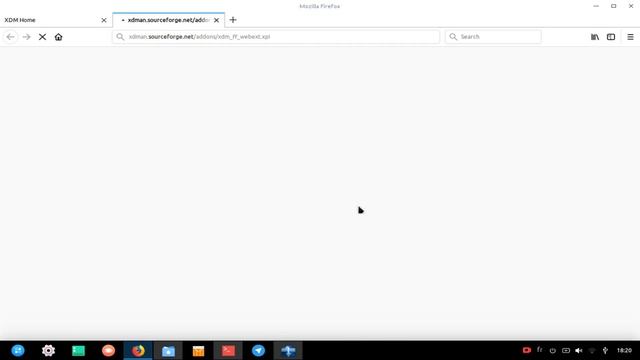Open the battery status tray icon
The image size is (640, 360).
[566, 351]
